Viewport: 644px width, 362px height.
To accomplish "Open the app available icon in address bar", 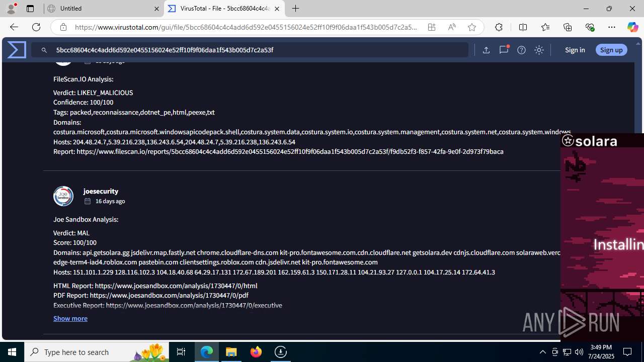I will [x=432, y=27].
